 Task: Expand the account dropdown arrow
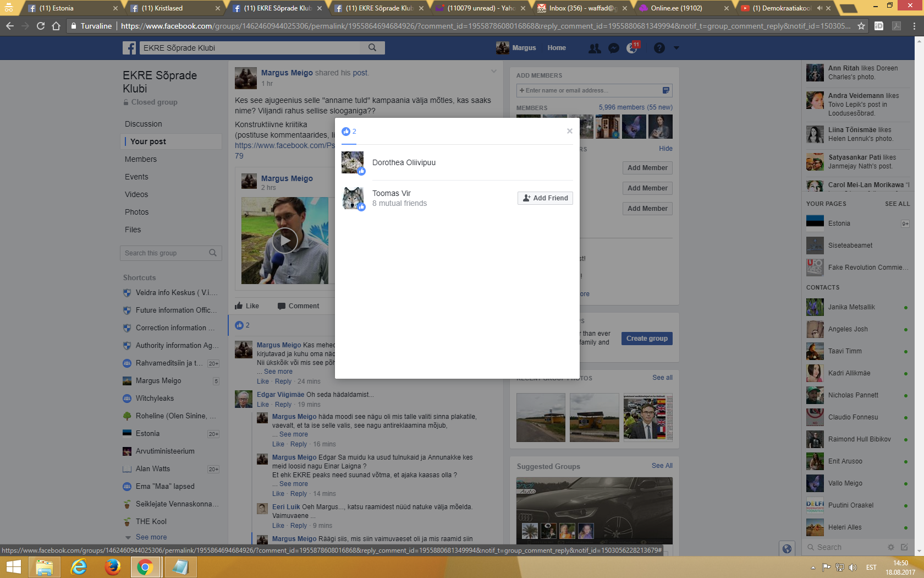click(x=676, y=48)
